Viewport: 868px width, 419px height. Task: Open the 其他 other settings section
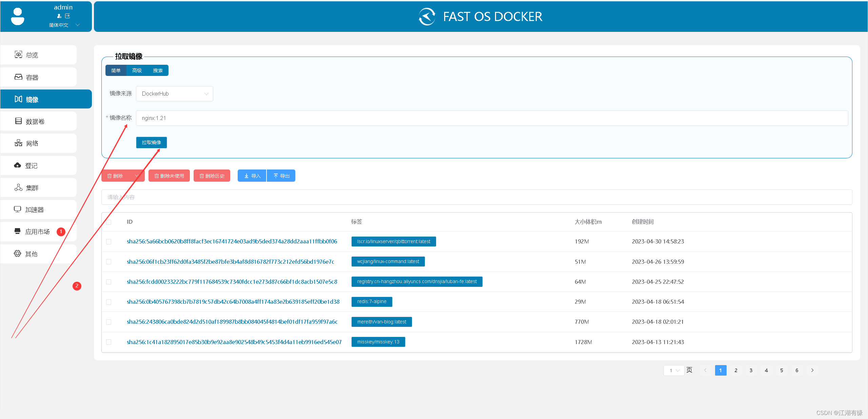pyautogui.click(x=38, y=254)
